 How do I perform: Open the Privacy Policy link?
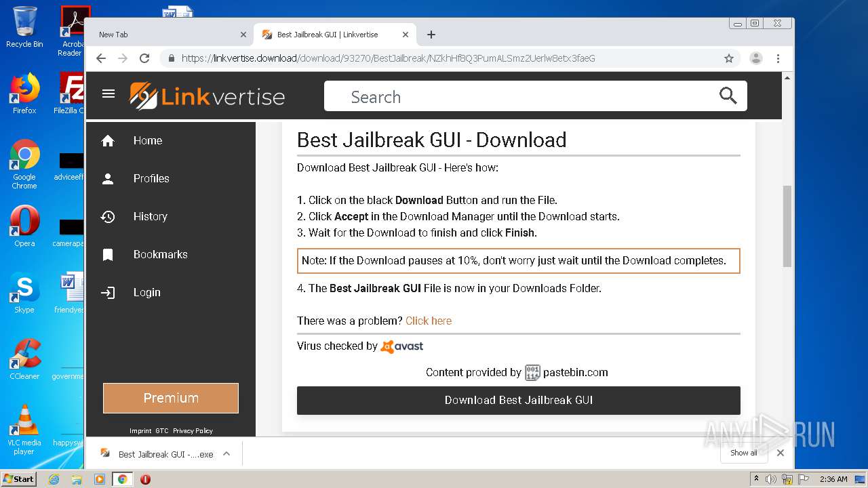point(193,430)
